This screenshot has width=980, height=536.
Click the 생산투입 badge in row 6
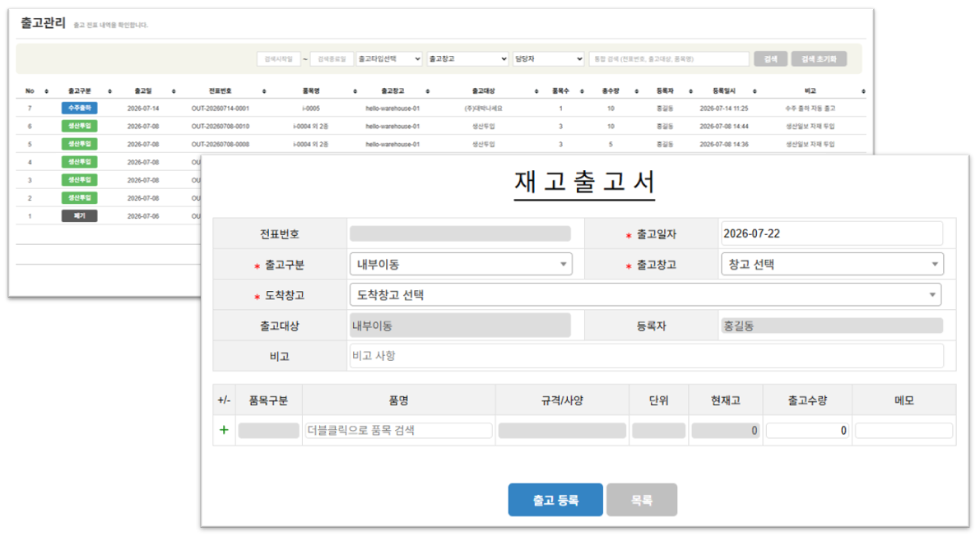click(79, 127)
